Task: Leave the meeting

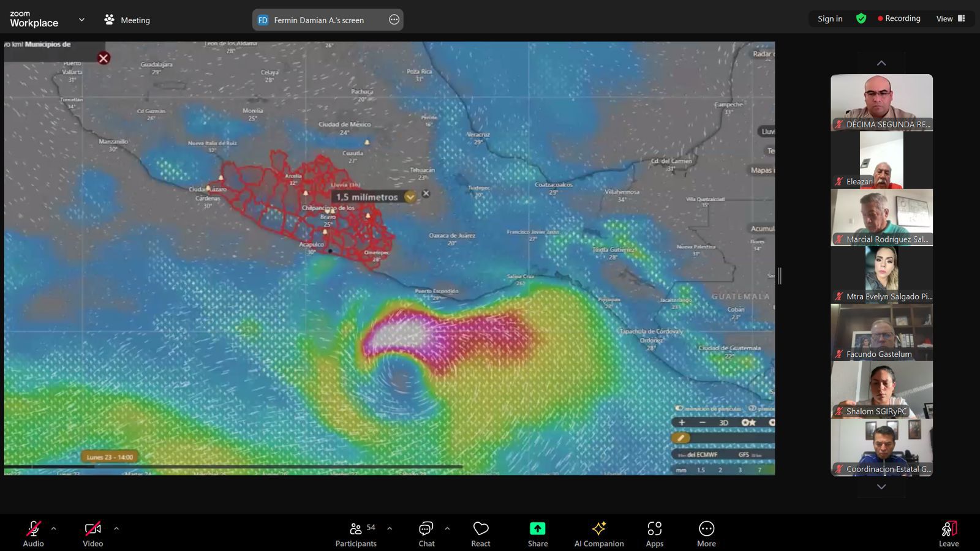Action: click(948, 534)
